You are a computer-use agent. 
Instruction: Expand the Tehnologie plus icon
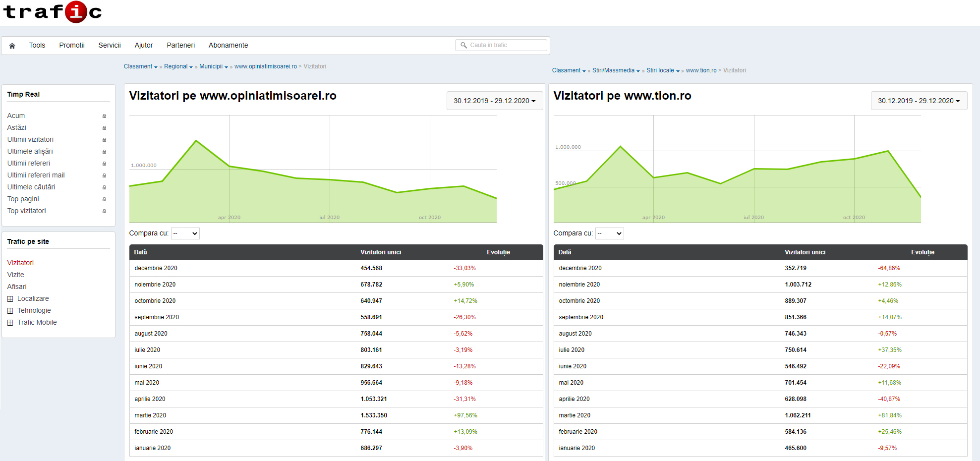coord(10,311)
